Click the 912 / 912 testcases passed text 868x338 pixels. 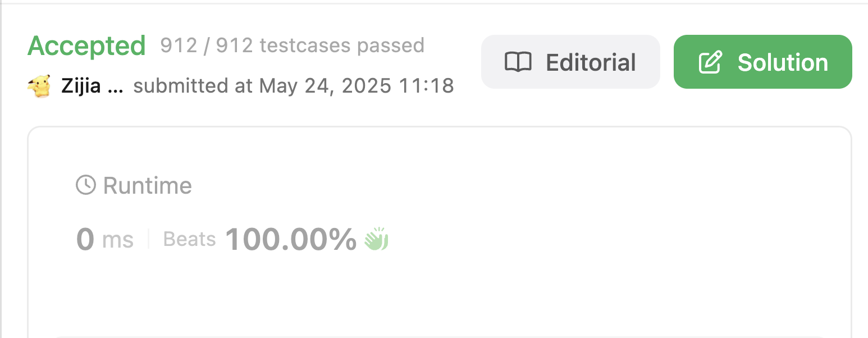coord(292,45)
